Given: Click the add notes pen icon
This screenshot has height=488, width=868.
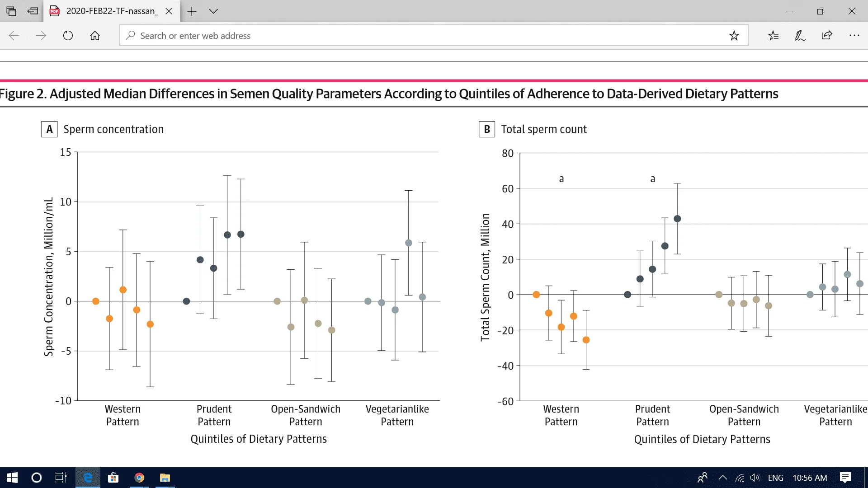Looking at the screenshot, I should [800, 35].
